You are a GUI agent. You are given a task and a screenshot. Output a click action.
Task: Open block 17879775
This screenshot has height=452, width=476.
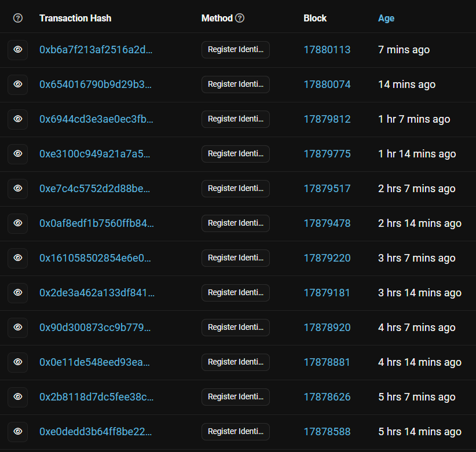coord(327,154)
